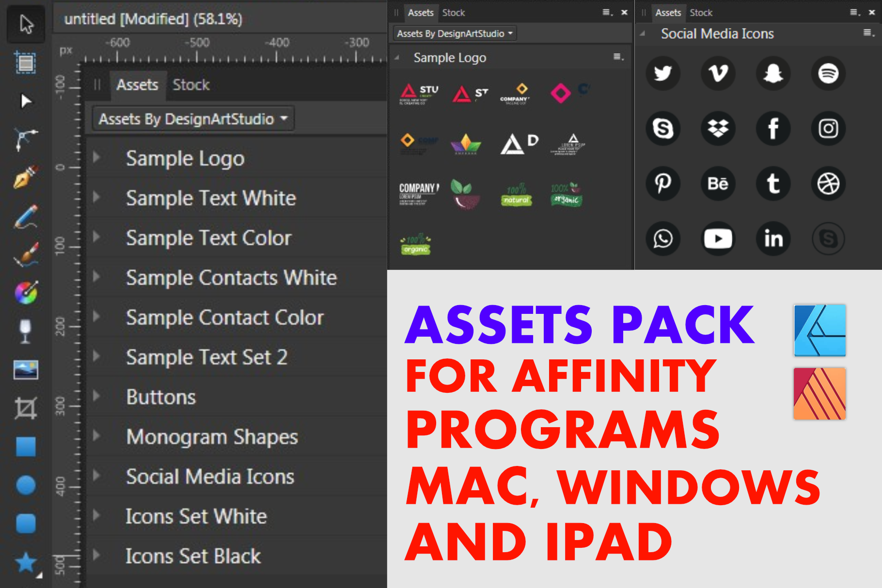Expand the Monogram Shapes category

point(96,436)
